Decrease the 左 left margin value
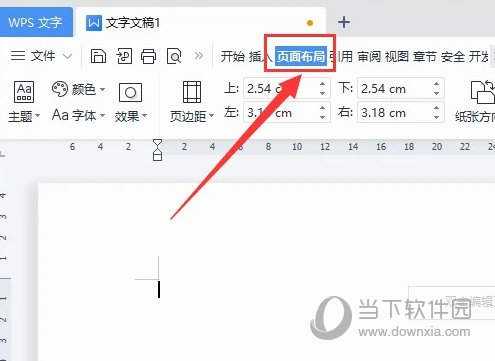The width and height of the screenshot is (495, 361). [322, 117]
